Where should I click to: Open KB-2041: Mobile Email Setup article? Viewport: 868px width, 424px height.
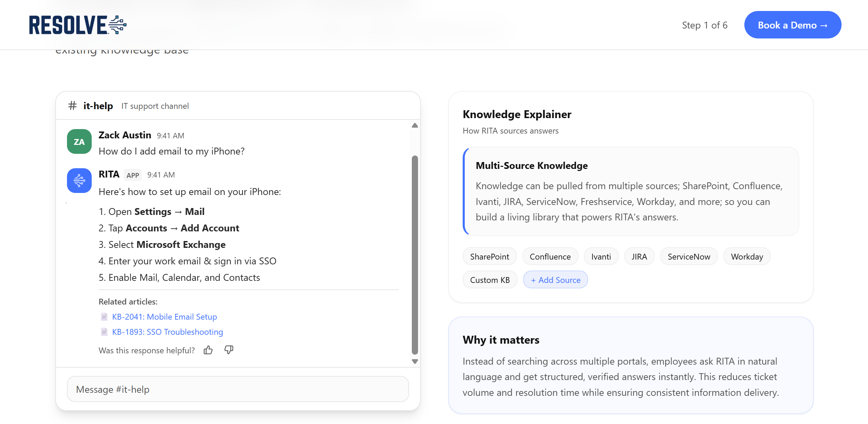coord(165,317)
